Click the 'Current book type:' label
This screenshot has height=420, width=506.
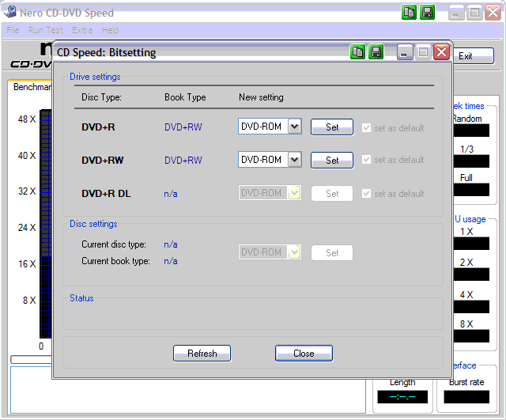pos(115,261)
